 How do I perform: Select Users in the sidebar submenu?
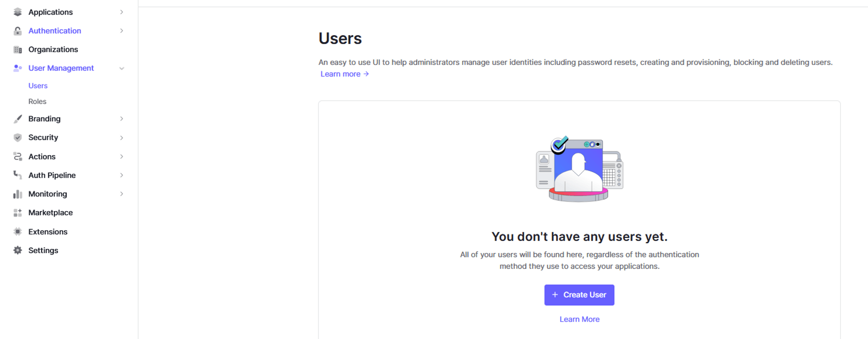[x=38, y=86]
